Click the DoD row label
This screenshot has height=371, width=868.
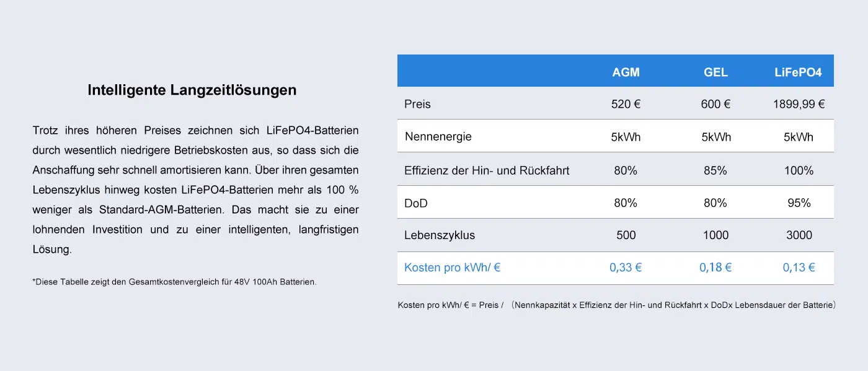(416, 203)
